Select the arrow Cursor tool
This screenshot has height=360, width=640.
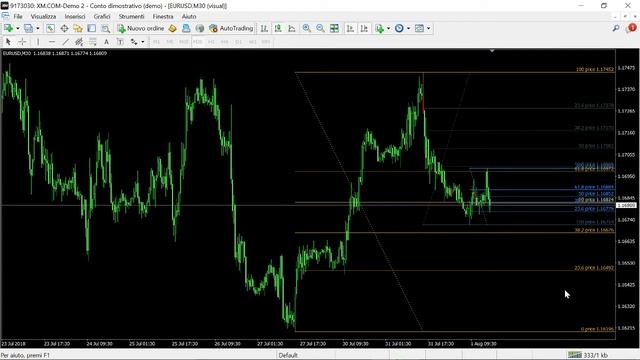pos(8,42)
